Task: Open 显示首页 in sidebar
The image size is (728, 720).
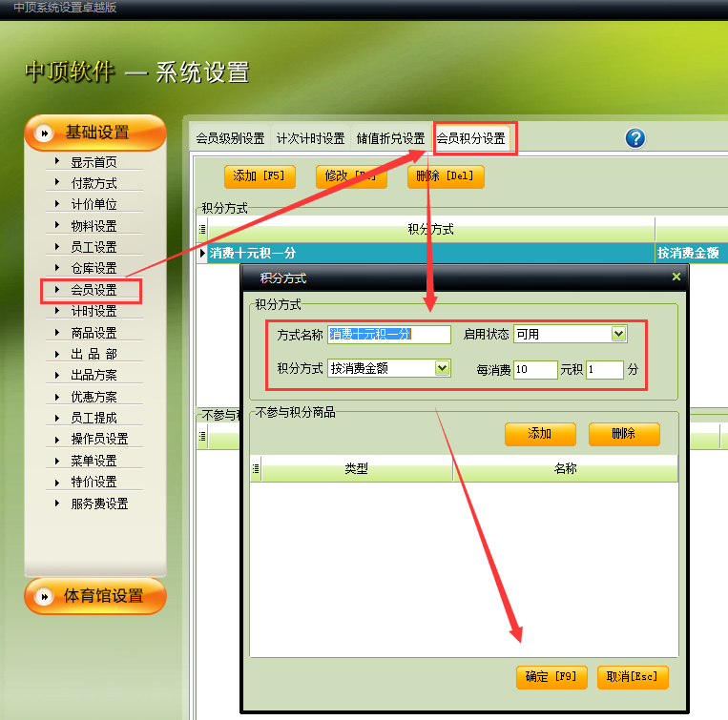Action: [94, 162]
